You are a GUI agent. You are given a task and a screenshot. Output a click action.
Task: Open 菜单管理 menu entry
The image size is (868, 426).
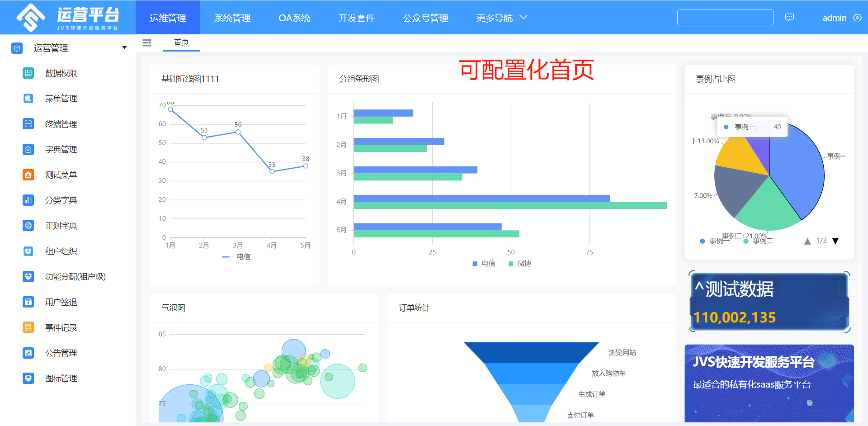(x=61, y=98)
